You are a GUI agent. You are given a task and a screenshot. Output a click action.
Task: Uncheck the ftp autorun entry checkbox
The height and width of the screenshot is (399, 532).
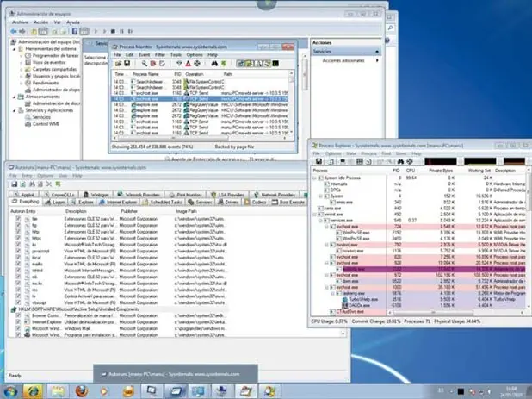18,225
